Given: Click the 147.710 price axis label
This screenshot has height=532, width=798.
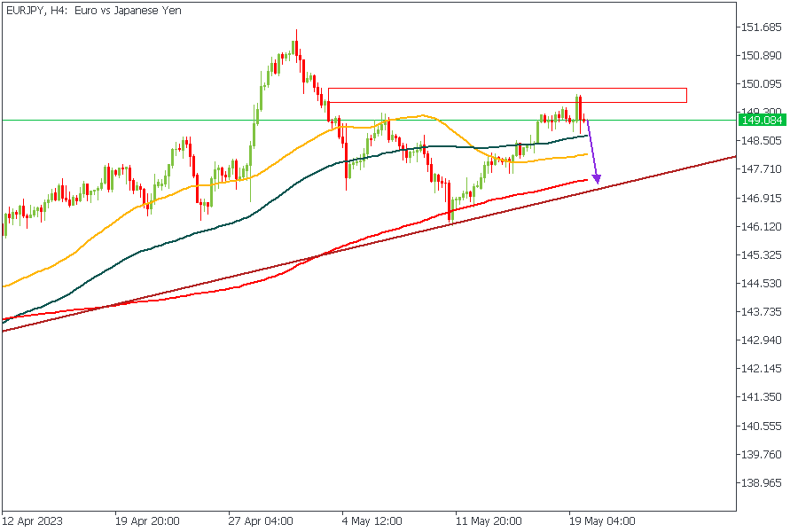Looking at the screenshot, I should (762, 169).
